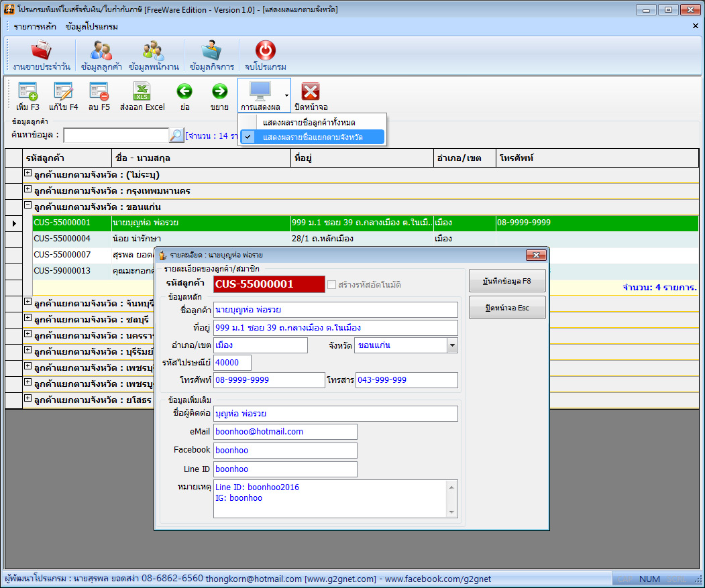705x588 pixels.
Task: Click Save data F8 (บันทึกข้อมูล F8) button
Action: click(x=507, y=281)
